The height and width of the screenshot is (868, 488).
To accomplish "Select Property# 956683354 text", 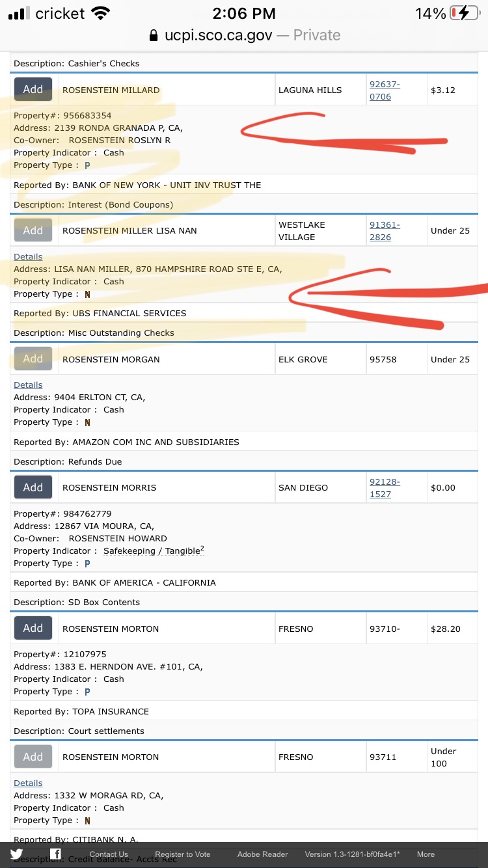I will point(62,116).
